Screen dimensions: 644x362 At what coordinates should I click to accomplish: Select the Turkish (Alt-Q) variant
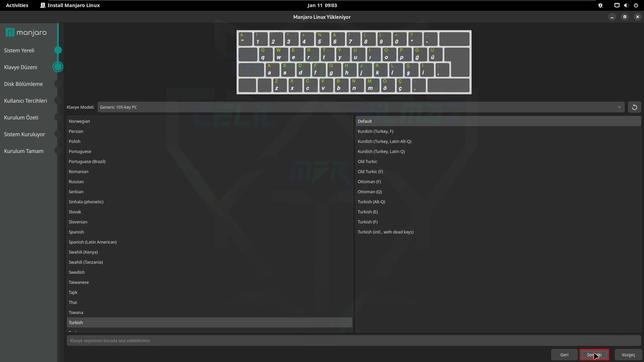pyautogui.click(x=498, y=202)
